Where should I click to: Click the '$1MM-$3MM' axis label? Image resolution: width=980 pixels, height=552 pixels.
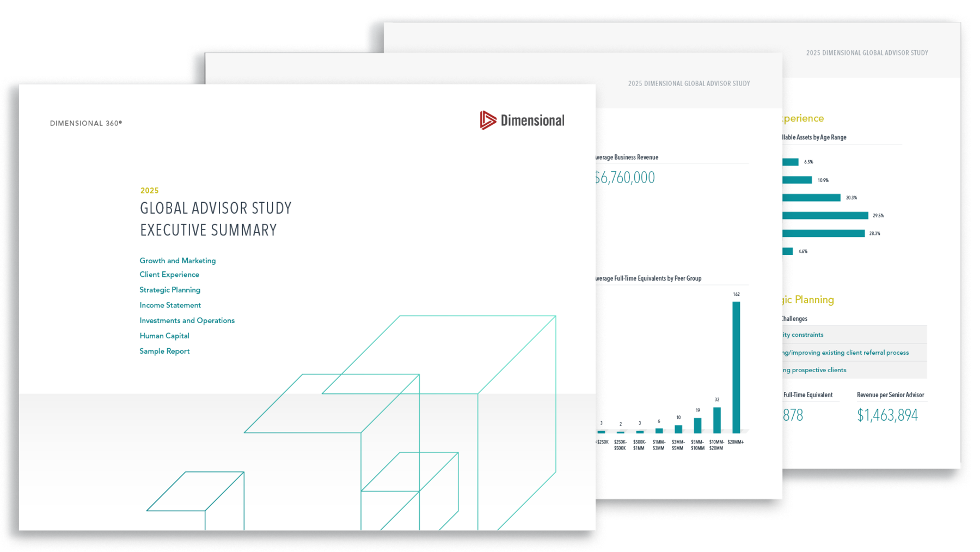tap(659, 445)
